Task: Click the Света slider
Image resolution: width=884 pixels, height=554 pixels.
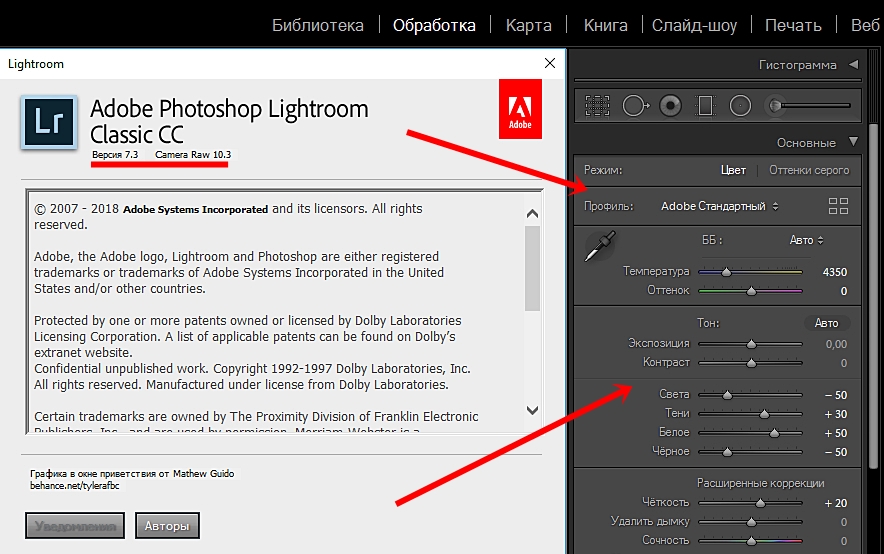Action: point(750,395)
